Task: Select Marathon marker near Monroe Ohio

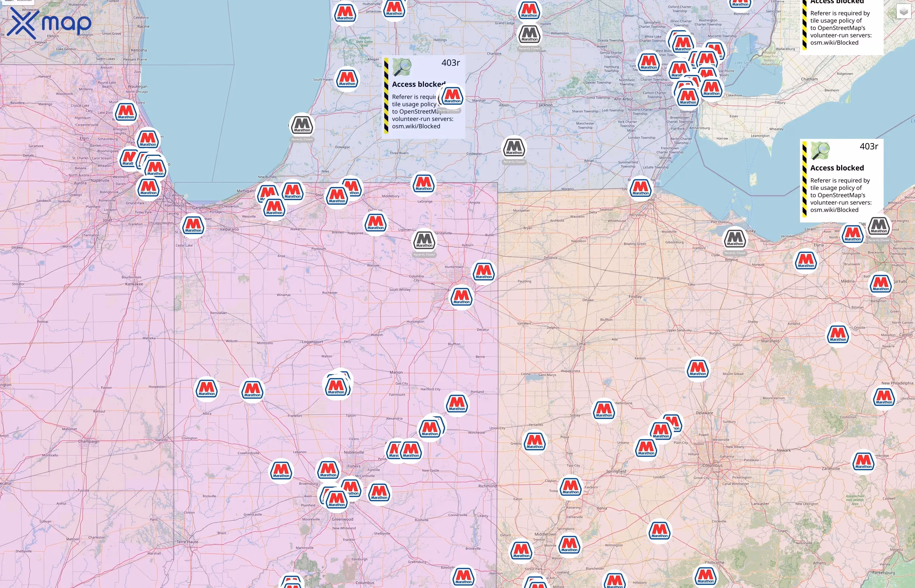Action: click(x=569, y=545)
